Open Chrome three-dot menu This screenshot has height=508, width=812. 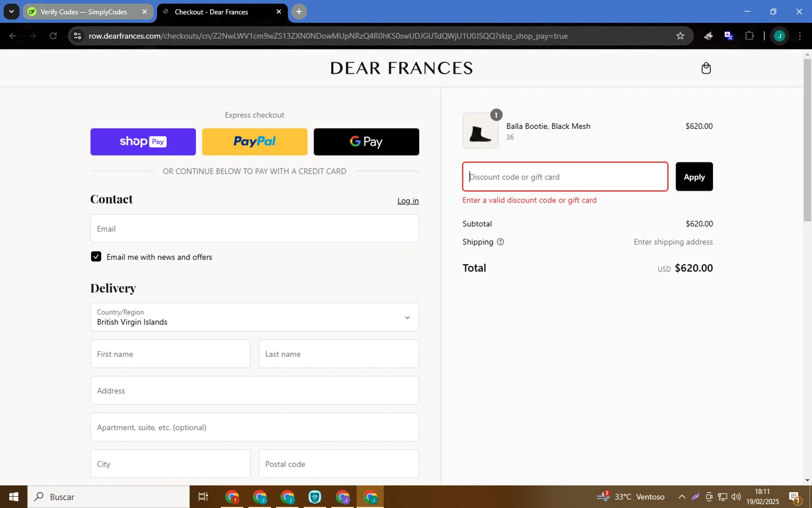tap(800, 36)
